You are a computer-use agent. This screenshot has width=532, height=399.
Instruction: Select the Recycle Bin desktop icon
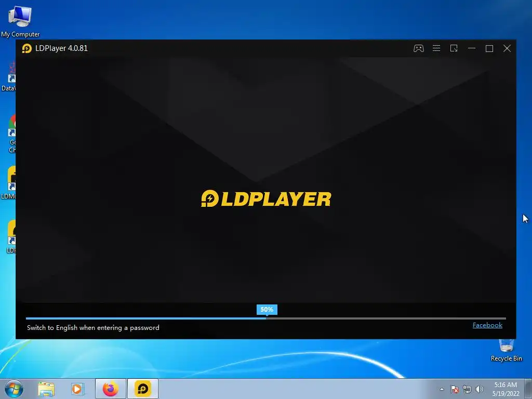pos(506,351)
